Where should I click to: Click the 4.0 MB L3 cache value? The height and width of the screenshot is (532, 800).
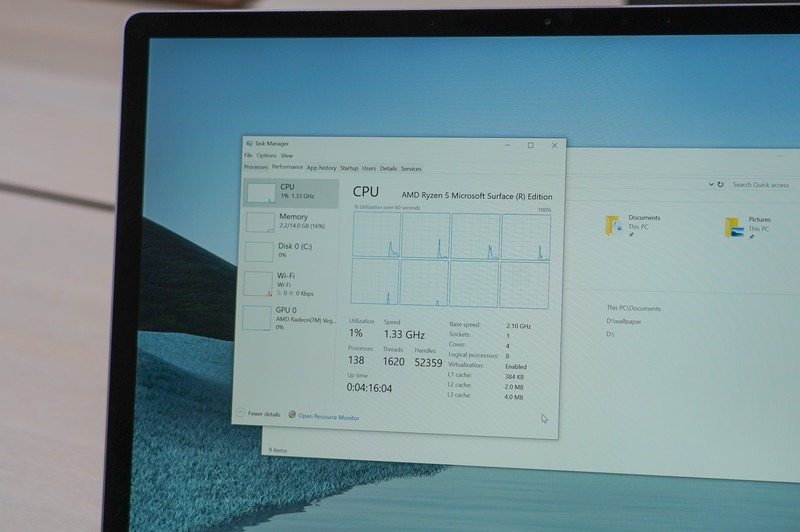[x=513, y=397]
